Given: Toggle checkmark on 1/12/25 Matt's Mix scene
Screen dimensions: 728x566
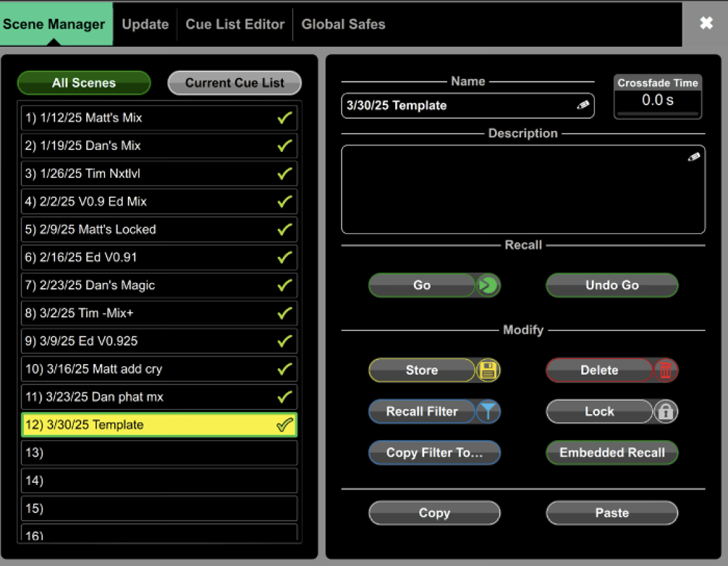Looking at the screenshot, I should point(284,118).
